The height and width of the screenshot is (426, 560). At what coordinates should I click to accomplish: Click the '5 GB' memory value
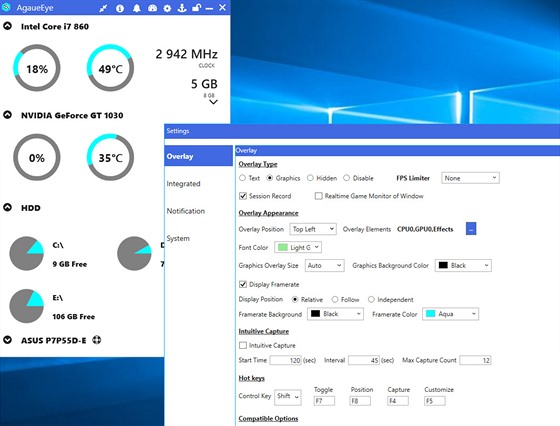coord(204,84)
